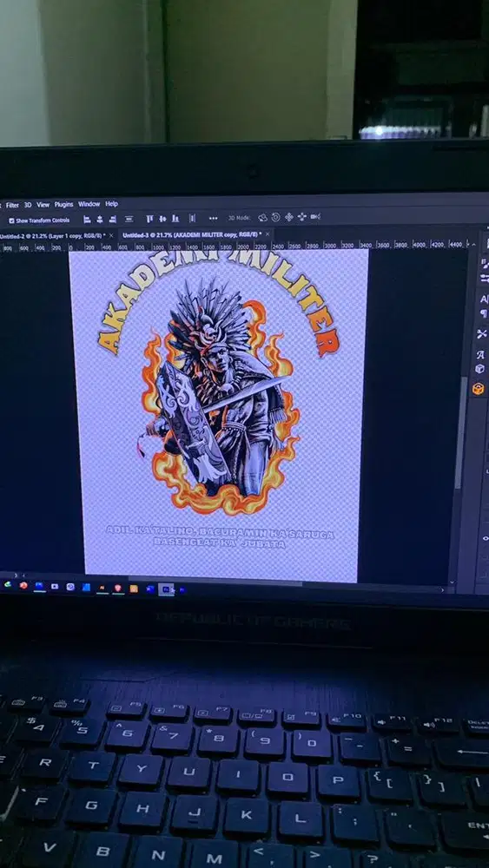Close the Untitled-3 document tab
The width and height of the screenshot is (489, 868).
point(268,234)
